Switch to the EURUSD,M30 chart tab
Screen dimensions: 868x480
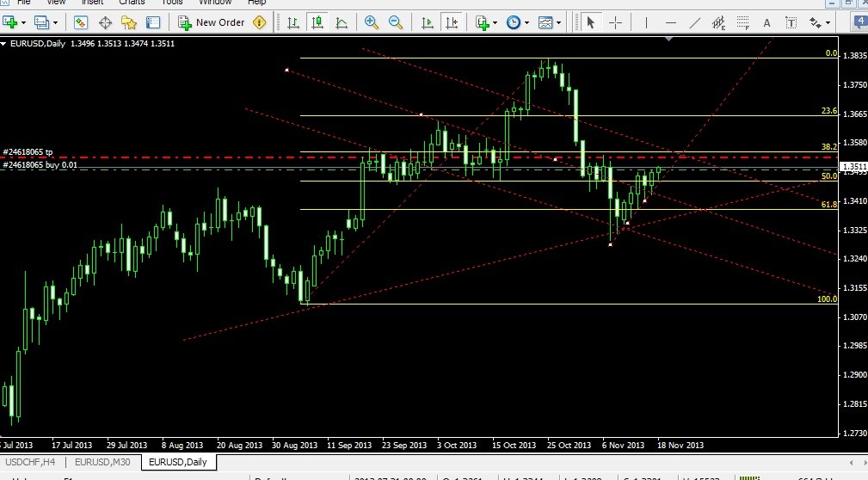(x=102, y=462)
